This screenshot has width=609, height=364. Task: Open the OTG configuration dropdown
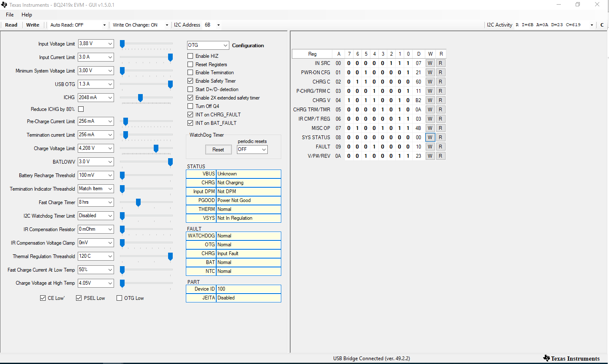point(208,45)
